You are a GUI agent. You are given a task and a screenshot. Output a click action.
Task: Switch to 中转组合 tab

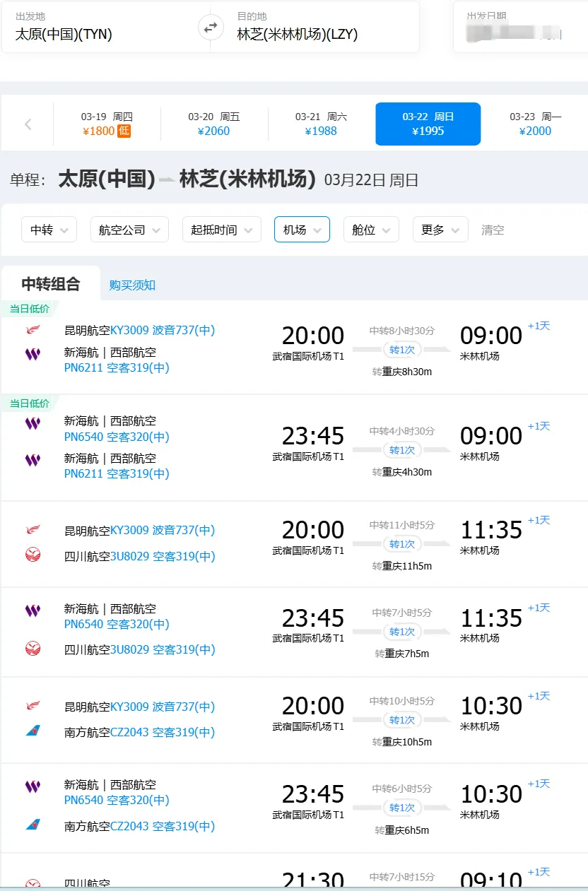click(x=51, y=284)
